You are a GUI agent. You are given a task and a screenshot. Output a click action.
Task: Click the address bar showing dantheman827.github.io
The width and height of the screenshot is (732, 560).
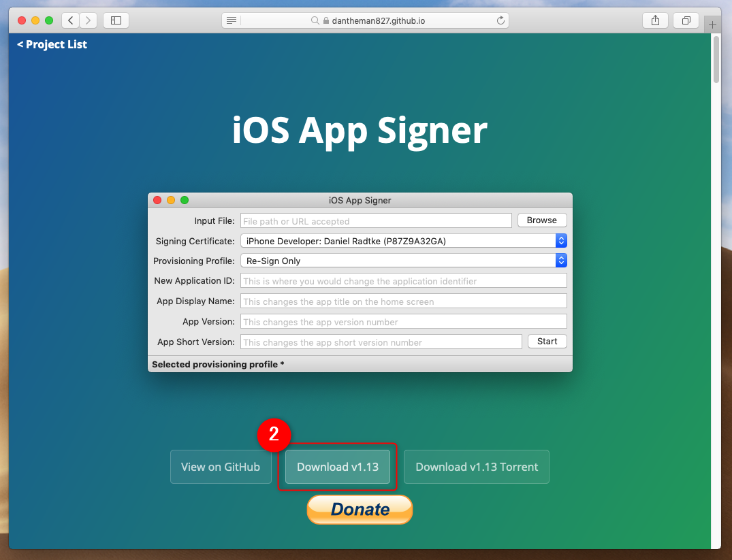365,20
